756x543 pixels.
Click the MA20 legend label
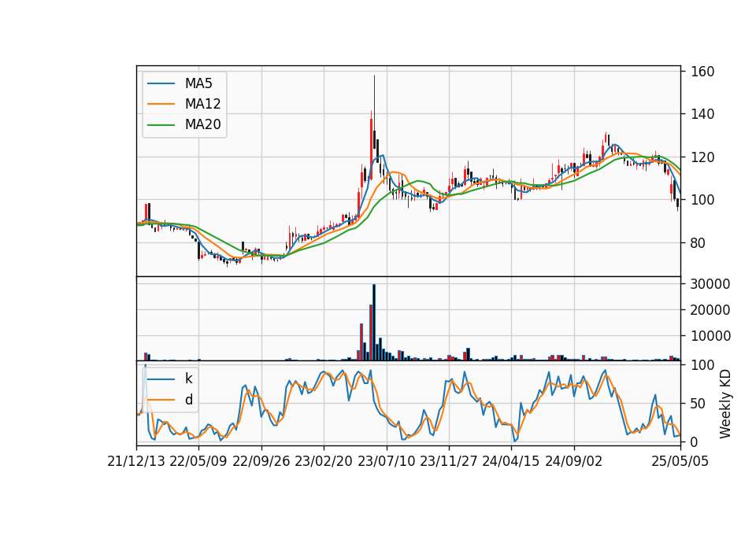pyautogui.click(x=202, y=125)
